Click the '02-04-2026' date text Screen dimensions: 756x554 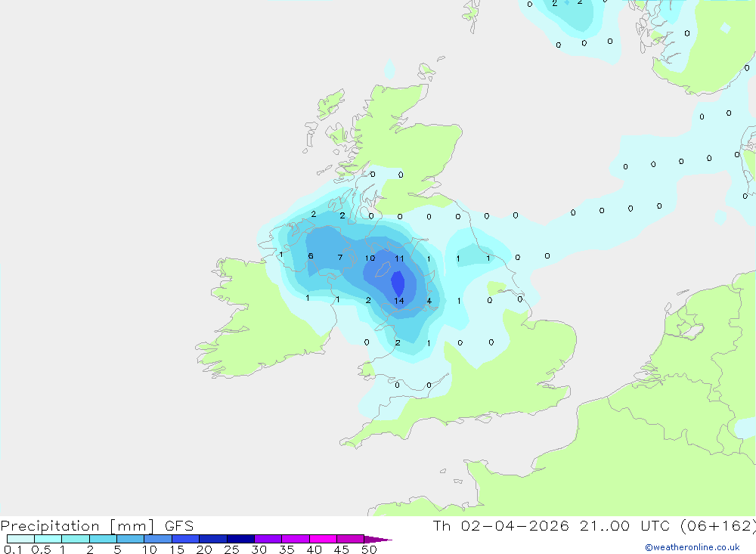pyautogui.click(x=514, y=526)
